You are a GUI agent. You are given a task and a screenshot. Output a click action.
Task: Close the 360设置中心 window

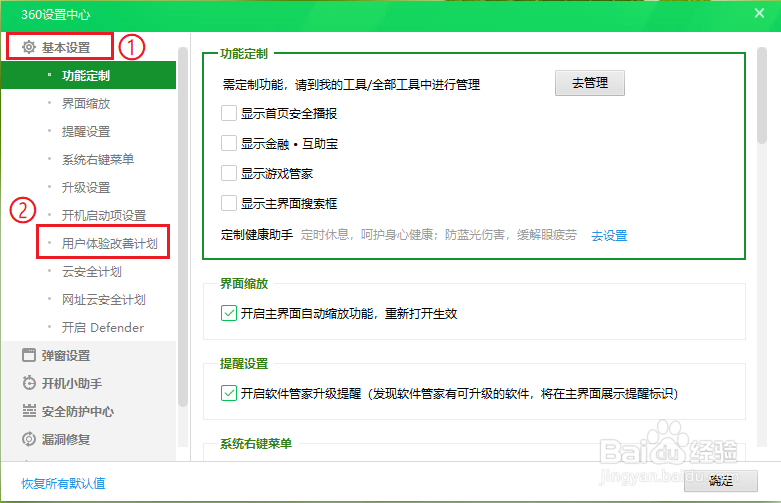click(759, 13)
